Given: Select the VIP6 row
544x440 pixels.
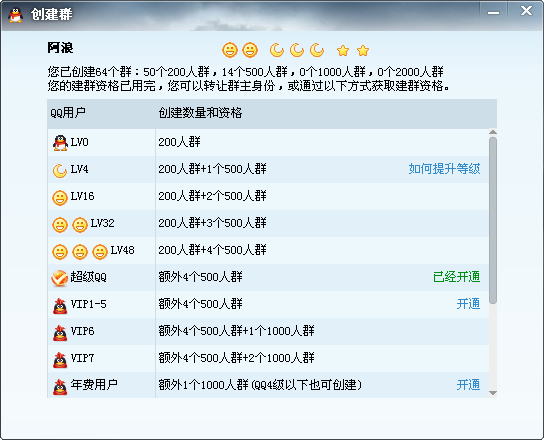Looking at the screenshot, I should click(x=268, y=331).
